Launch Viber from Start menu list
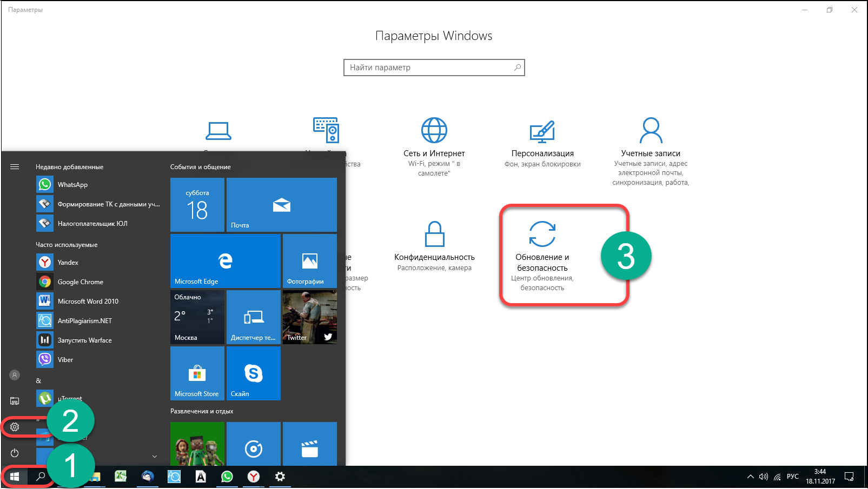 97,360
